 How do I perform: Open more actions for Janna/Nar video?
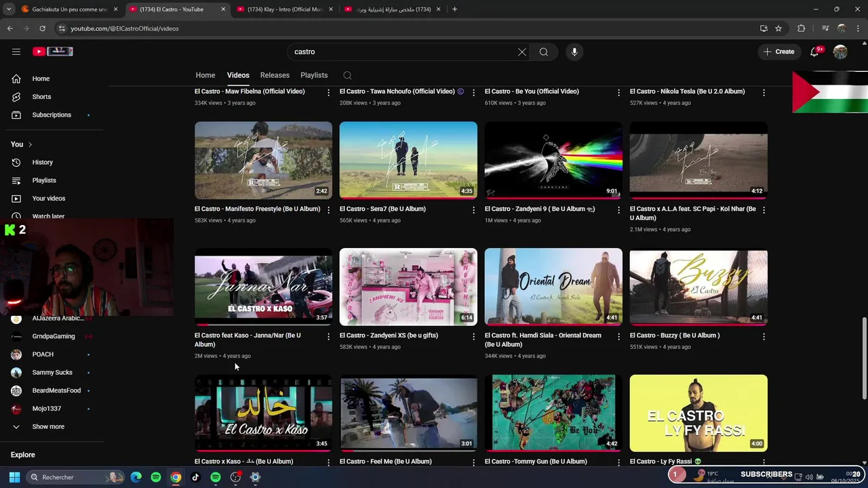329,336
